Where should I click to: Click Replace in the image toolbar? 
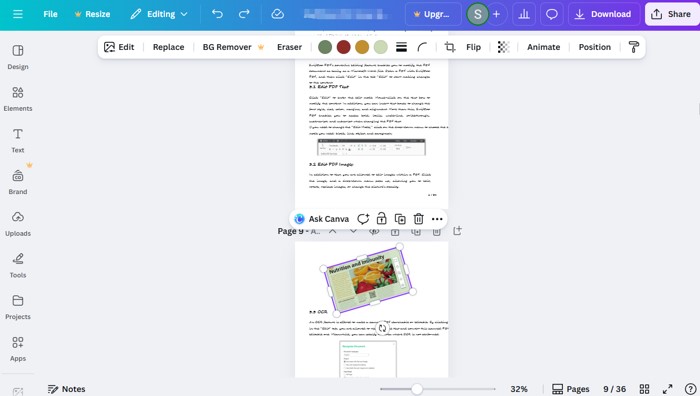[x=168, y=47]
